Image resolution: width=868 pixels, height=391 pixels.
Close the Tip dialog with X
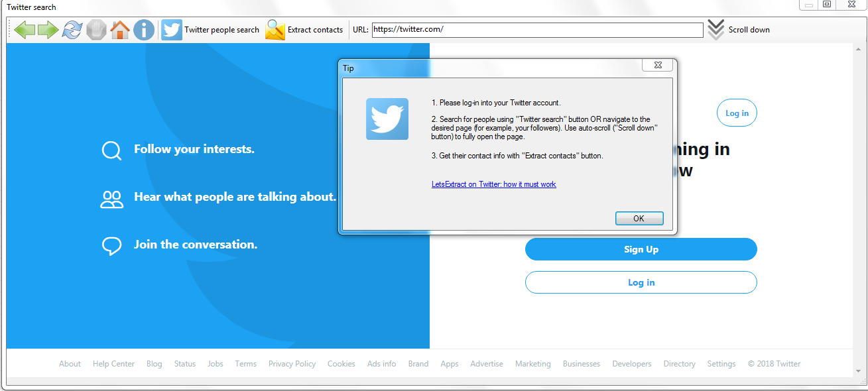(x=658, y=65)
